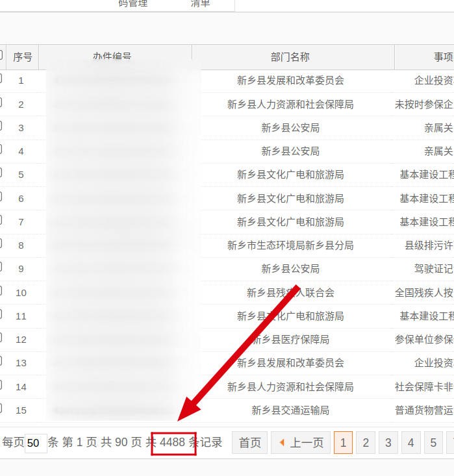Viewport: 454px width, 476px height.
Task: Go to page 5 of records
Action: click(x=433, y=443)
